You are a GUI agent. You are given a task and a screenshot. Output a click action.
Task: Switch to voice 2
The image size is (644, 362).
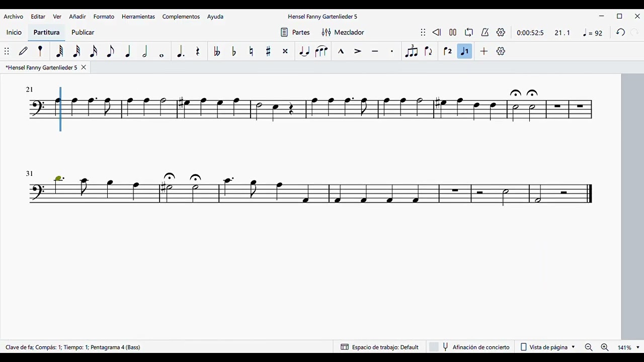click(447, 51)
